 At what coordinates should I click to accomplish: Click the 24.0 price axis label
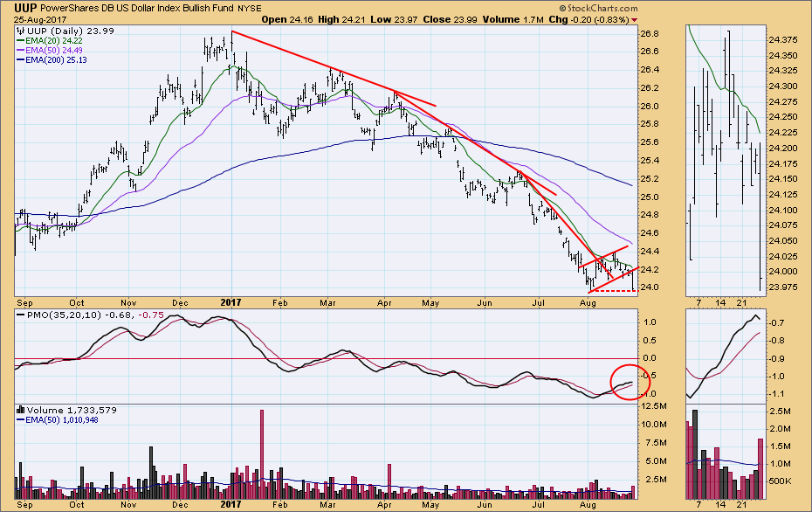tap(649, 287)
